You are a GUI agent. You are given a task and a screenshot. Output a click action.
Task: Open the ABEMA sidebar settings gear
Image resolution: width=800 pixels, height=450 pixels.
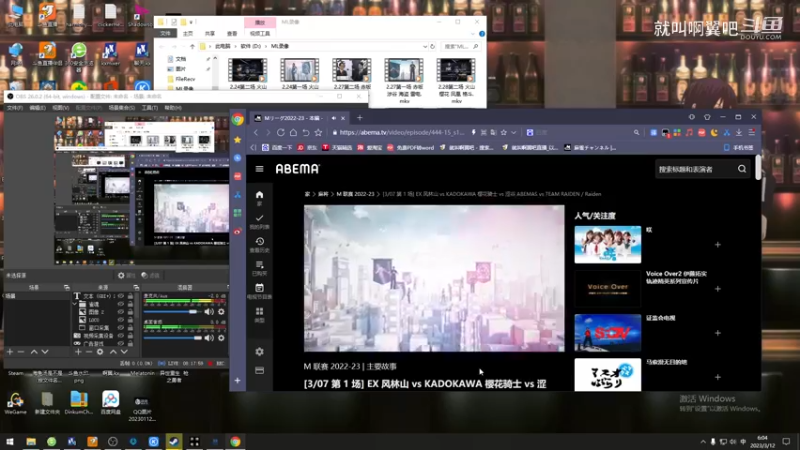259,352
